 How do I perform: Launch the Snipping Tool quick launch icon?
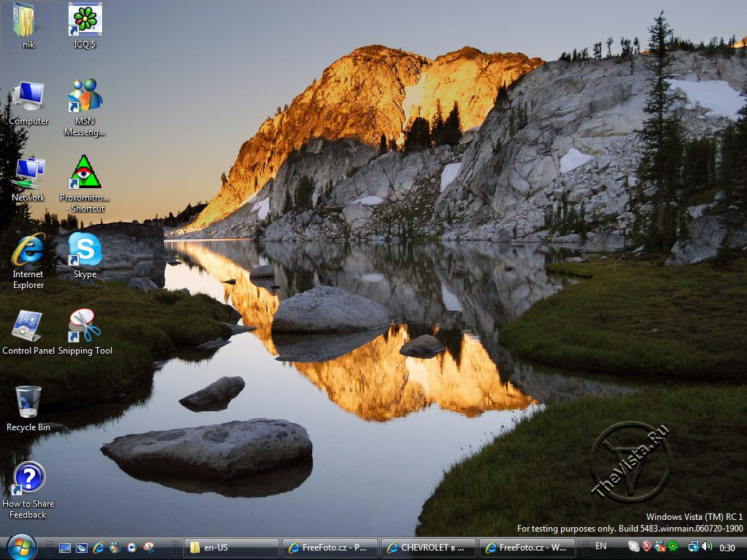click(149, 548)
